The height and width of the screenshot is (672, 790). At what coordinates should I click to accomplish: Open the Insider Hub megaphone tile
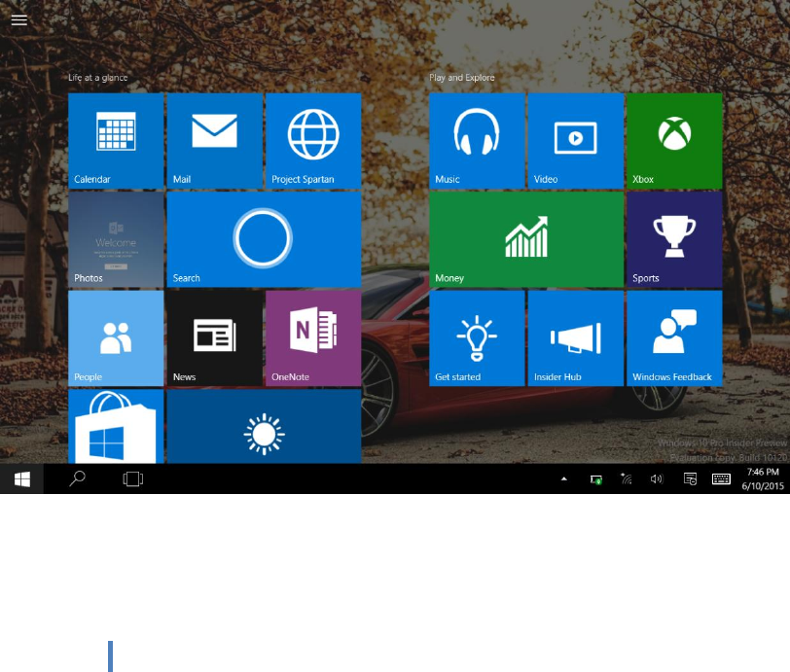pyautogui.click(x=576, y=338)
